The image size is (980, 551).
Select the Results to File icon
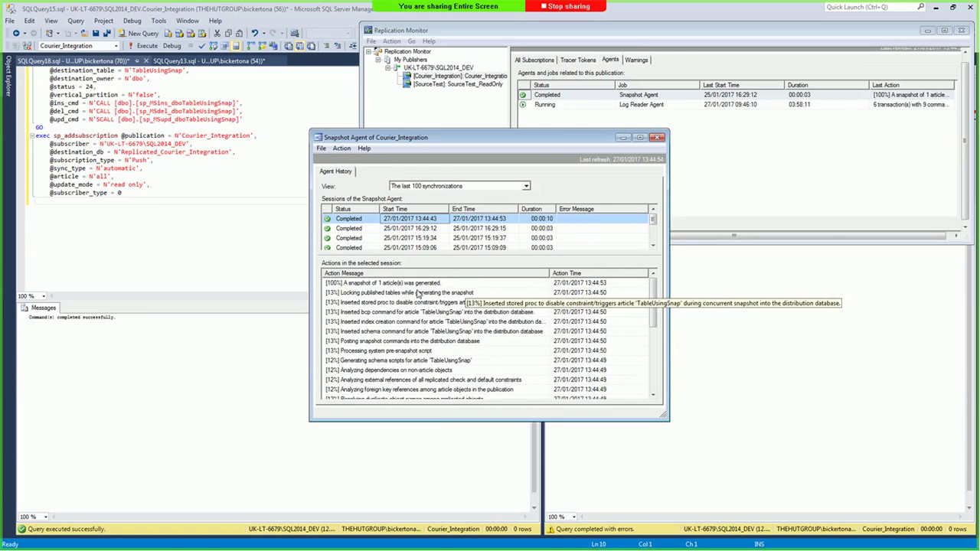311,46
